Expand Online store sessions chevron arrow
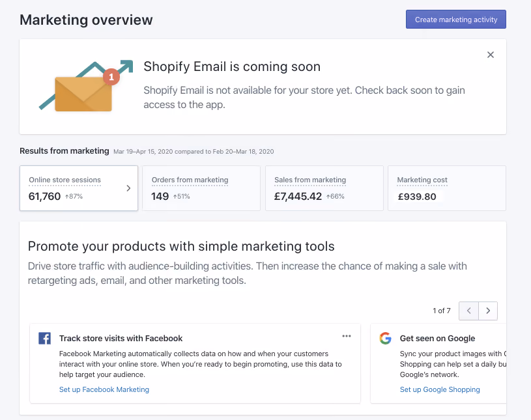Image resolution: width=531 pixels, height=420 pixels. [128, 188]
